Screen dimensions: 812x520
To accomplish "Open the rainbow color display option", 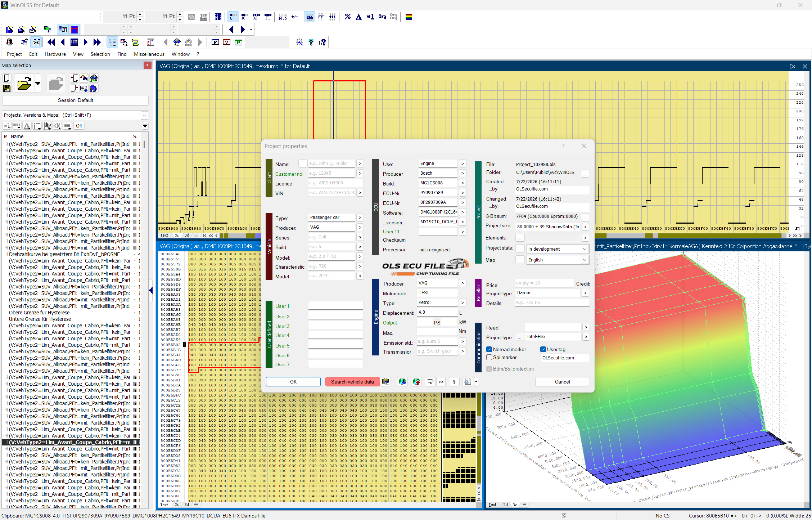I will point(409,17).
